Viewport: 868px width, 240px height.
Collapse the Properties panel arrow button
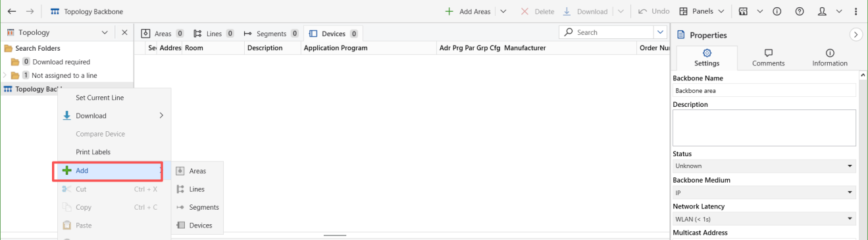[856, 35]
